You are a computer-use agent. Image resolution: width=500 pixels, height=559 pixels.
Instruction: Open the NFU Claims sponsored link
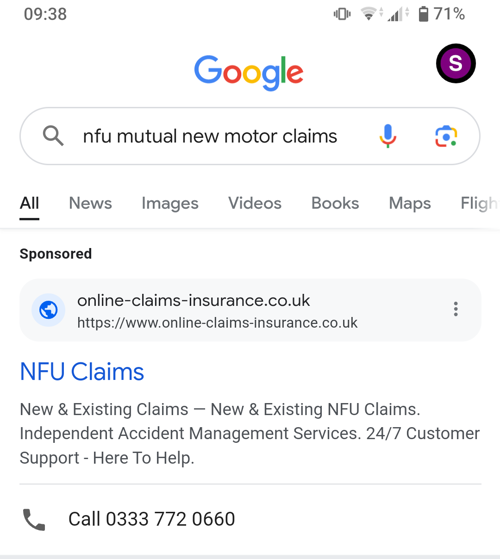[x=82, y=372]
